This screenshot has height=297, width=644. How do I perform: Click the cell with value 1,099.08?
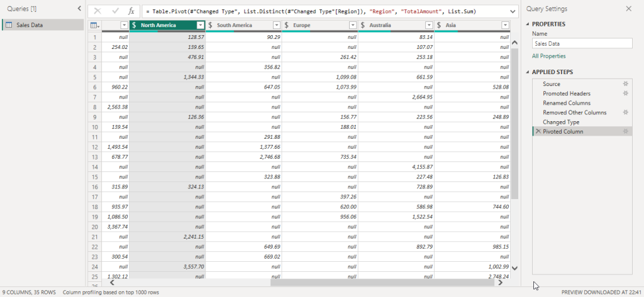click(x=320, y=77)
